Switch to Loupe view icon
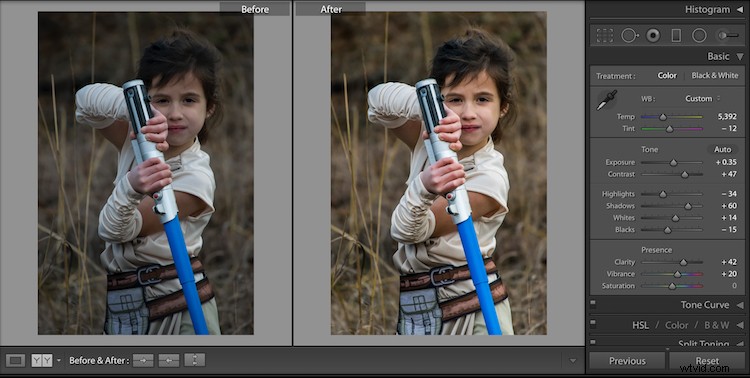Viewport: 750px width, 378px height. point(15,360)
